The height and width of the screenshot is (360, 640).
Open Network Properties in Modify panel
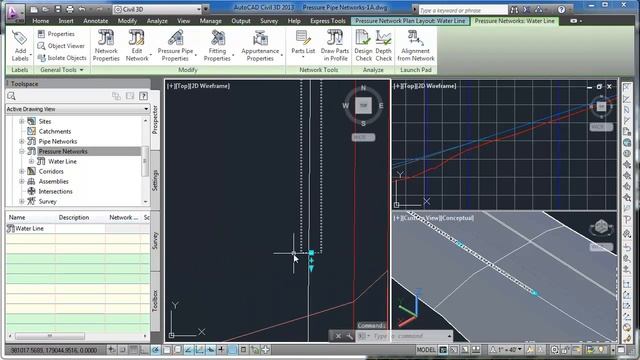(x=106, y=46)
